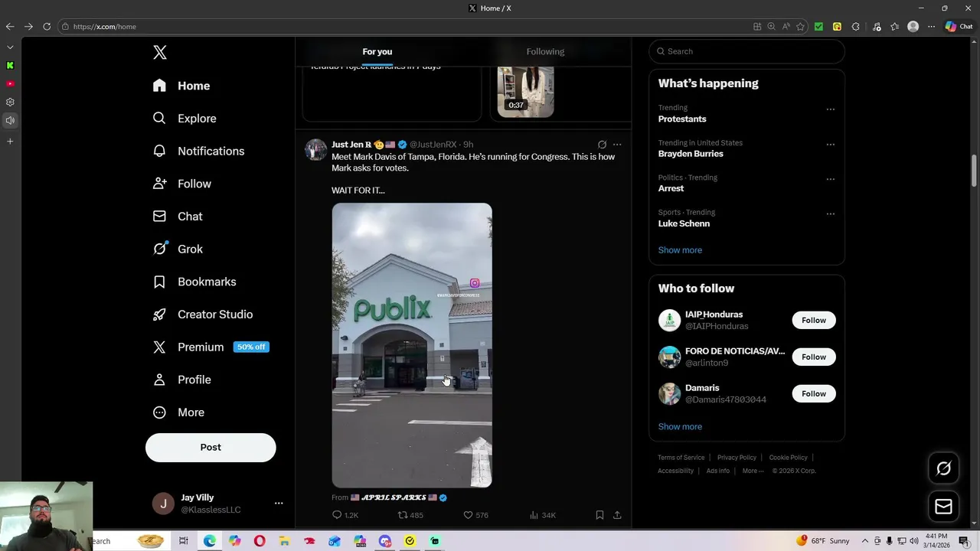Screen dimensions: 980x551
Task: Open the floating Grok button
Action: click(x=943, y=468)
